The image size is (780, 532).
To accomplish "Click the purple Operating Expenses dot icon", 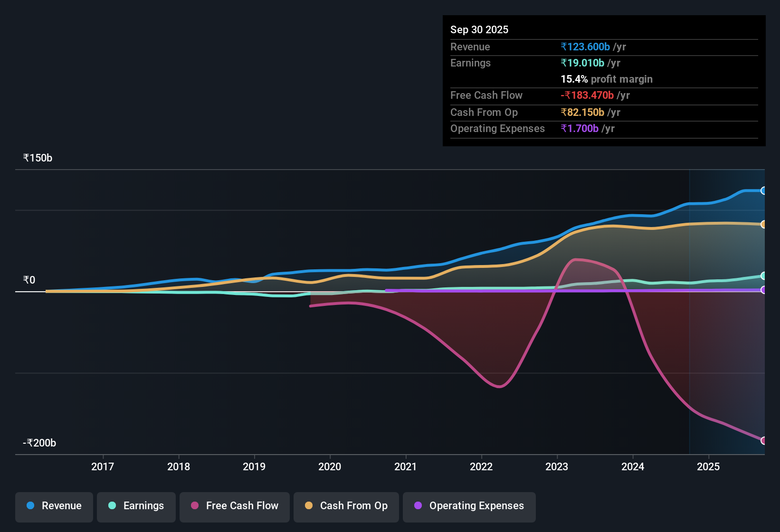I will (x=418, y=506).
